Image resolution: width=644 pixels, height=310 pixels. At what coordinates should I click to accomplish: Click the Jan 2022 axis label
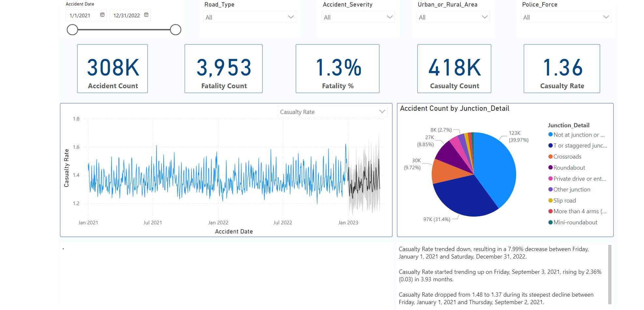click(218, 223)
